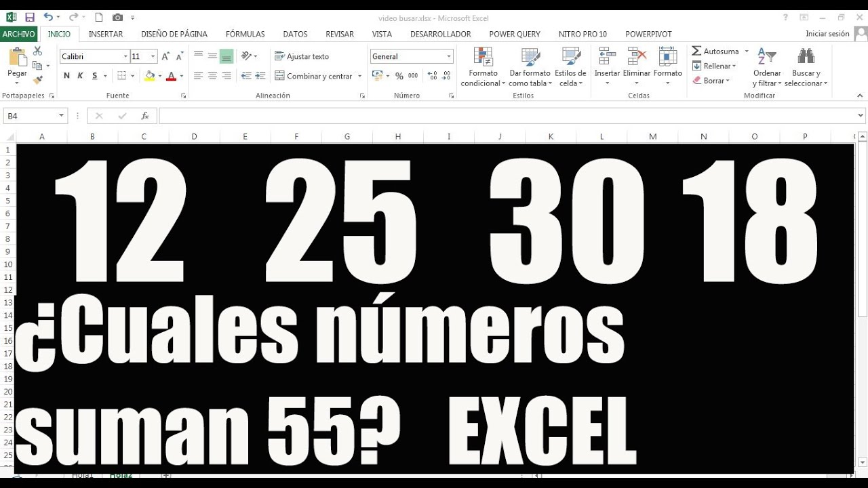
Task: Switch to DATOS tab
Action: pos(295,34)
